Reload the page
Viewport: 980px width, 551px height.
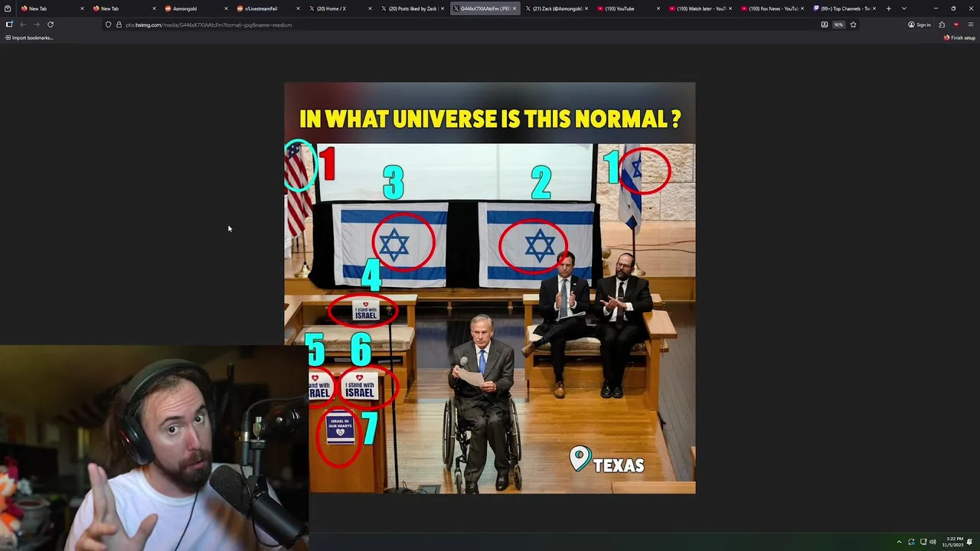pos(51,24)
